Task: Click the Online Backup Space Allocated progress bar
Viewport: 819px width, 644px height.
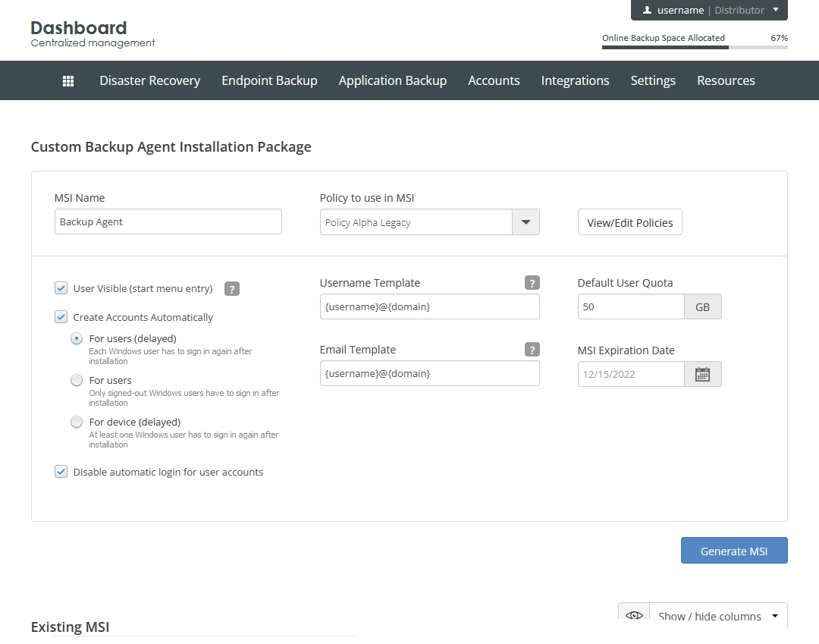Action: click(x=695, y=48)
